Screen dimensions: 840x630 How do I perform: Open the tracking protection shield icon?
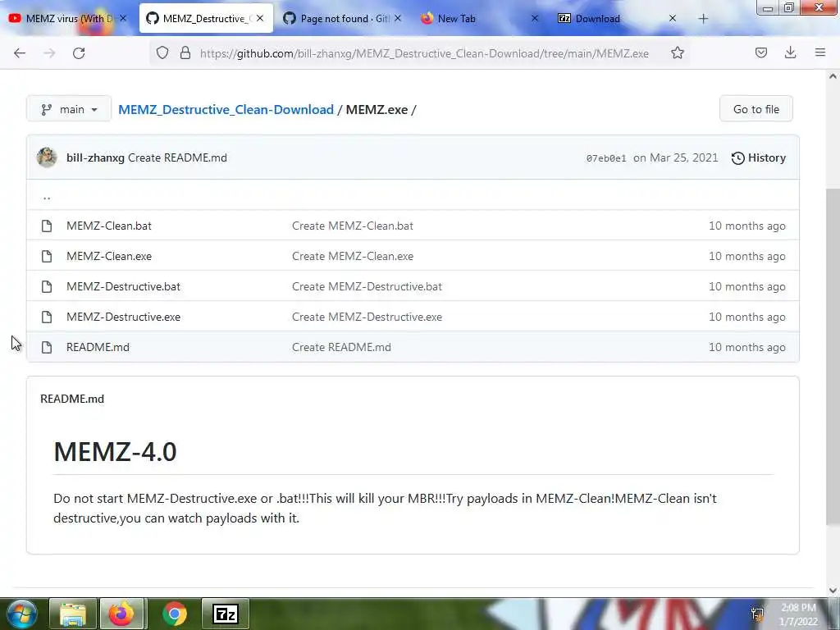(162, 52)
